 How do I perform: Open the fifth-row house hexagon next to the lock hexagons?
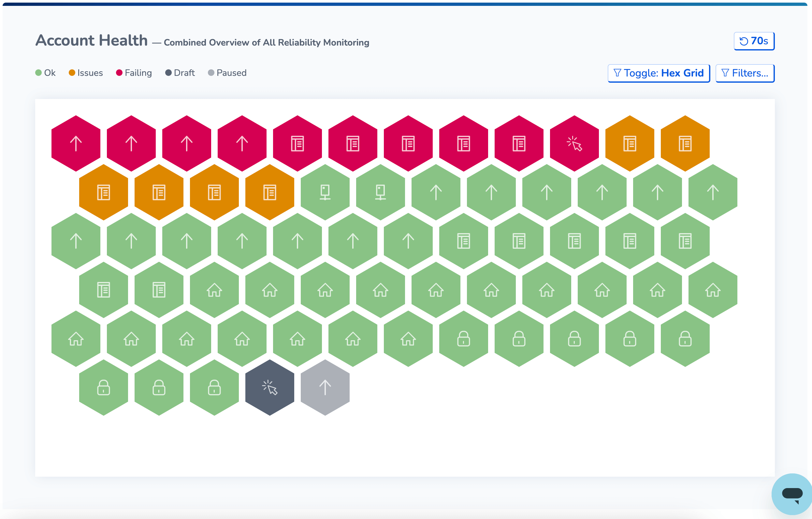[408, 339]
